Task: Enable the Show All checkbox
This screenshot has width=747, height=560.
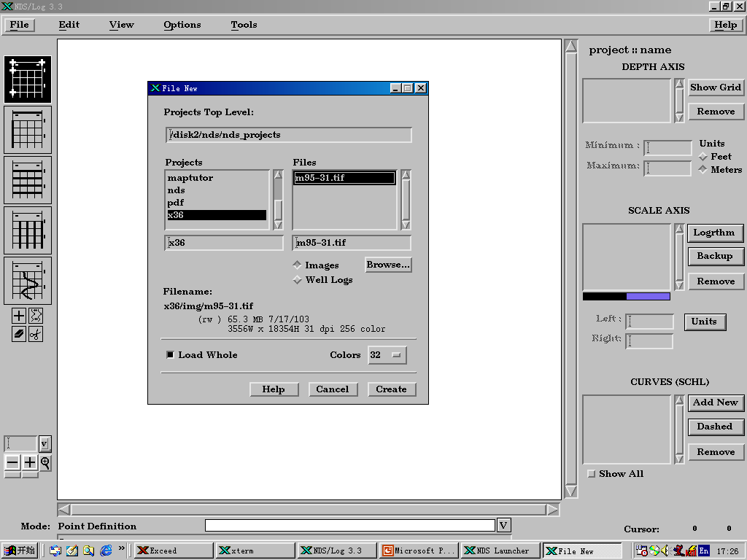Action: click(x=591, y=474)
